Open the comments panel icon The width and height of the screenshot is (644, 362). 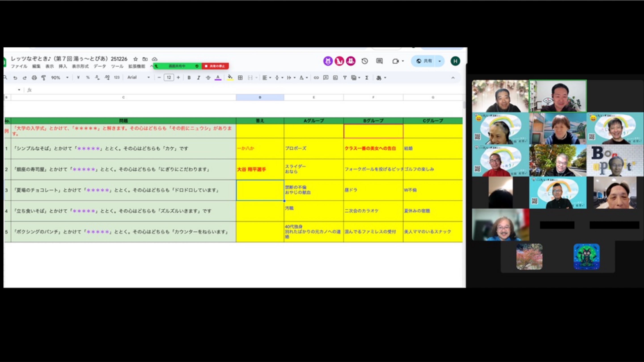[379, 61]
